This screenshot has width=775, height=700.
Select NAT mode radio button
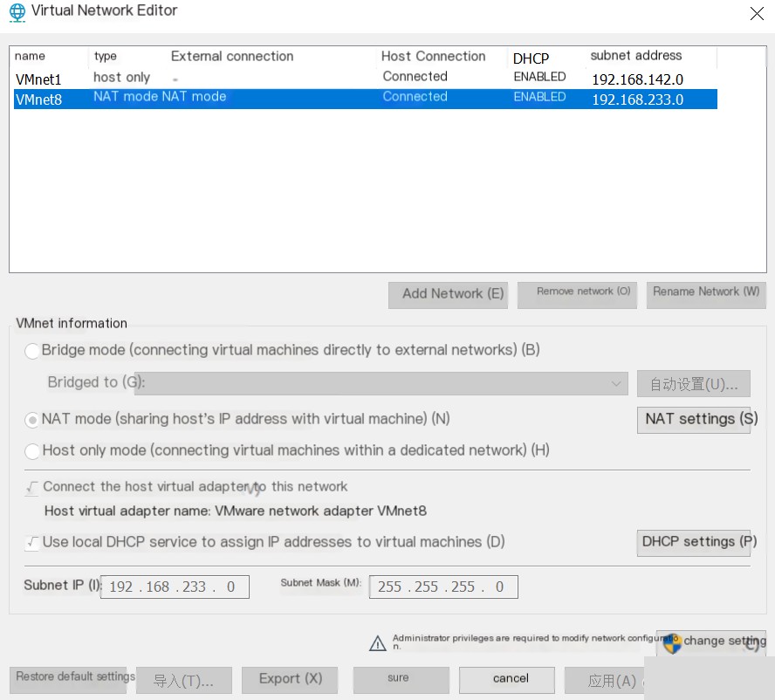coord(32,420)
